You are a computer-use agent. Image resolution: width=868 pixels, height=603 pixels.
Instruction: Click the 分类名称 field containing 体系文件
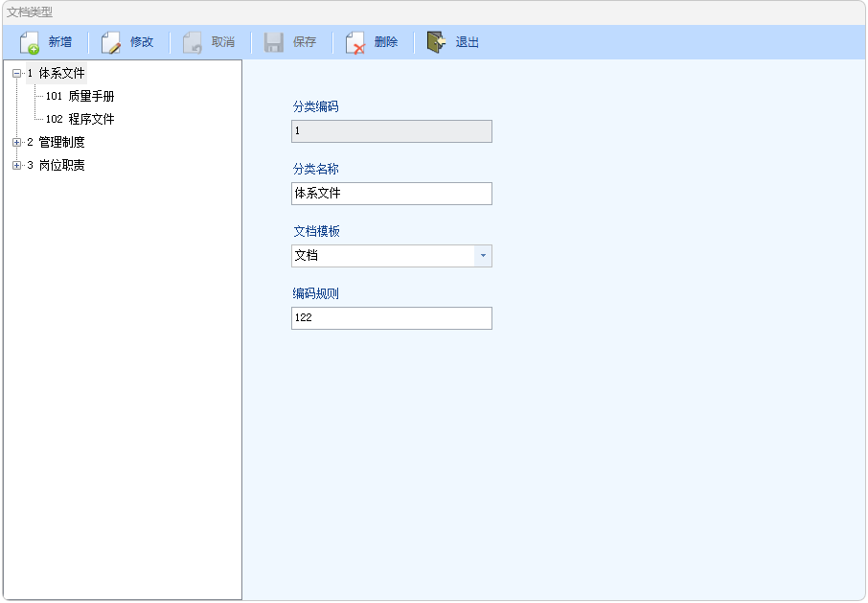[x=392, y=194]
